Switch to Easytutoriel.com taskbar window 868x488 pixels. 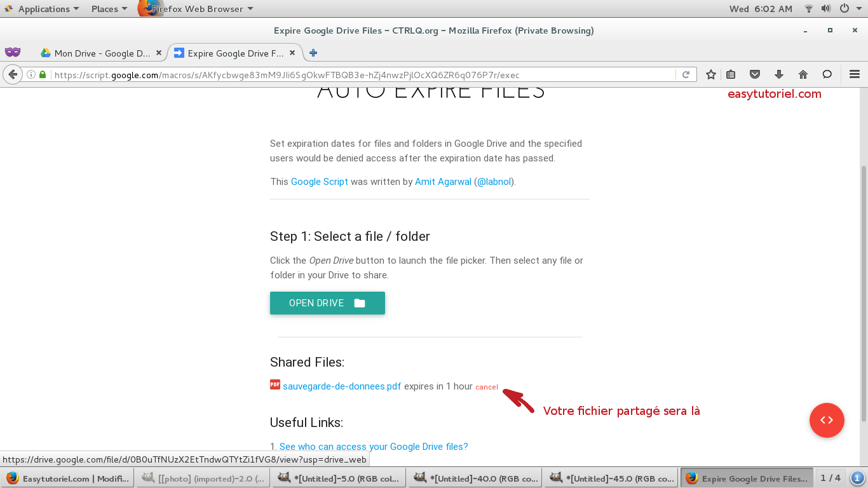pos(68,478)
